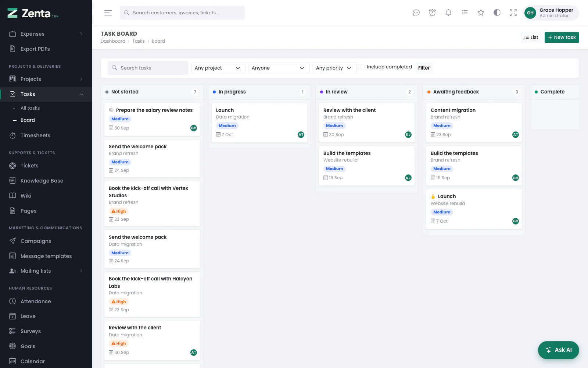588x368 pixels.
Task: Click the Export PDFs icon
Action: pyautogui.click(x=12, y=49)
